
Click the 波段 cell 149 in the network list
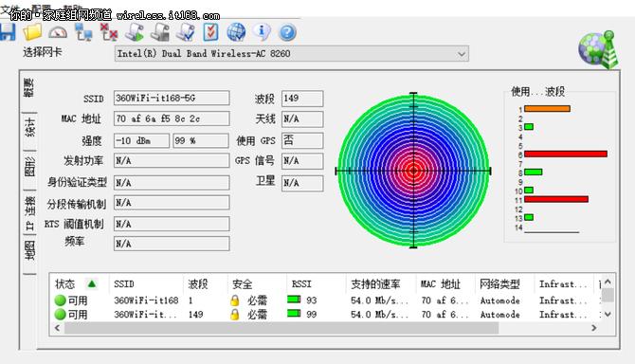[195, 314]
